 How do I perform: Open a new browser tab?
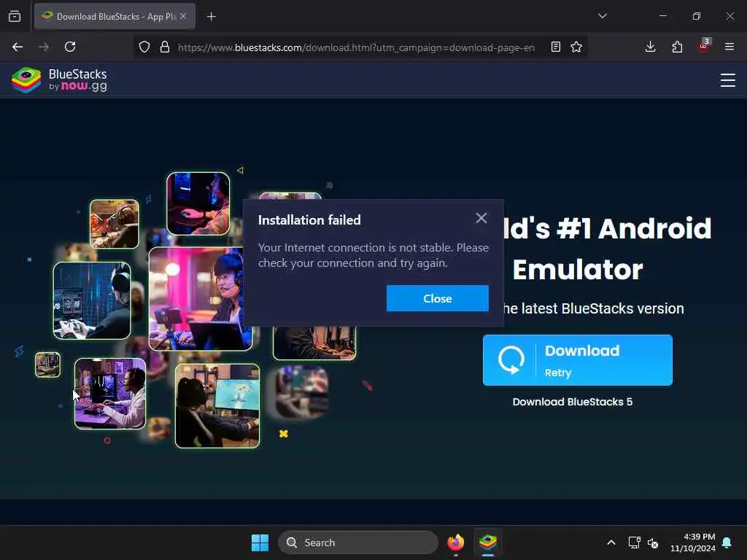click(211, 17)
